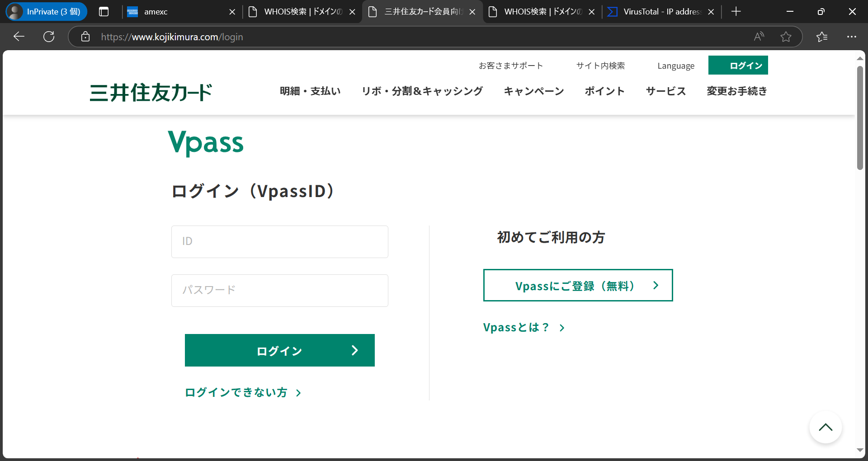The width and height of the screenshot is (868, 461).
Task: Focus the ID input field
Action: coord(280,242)
